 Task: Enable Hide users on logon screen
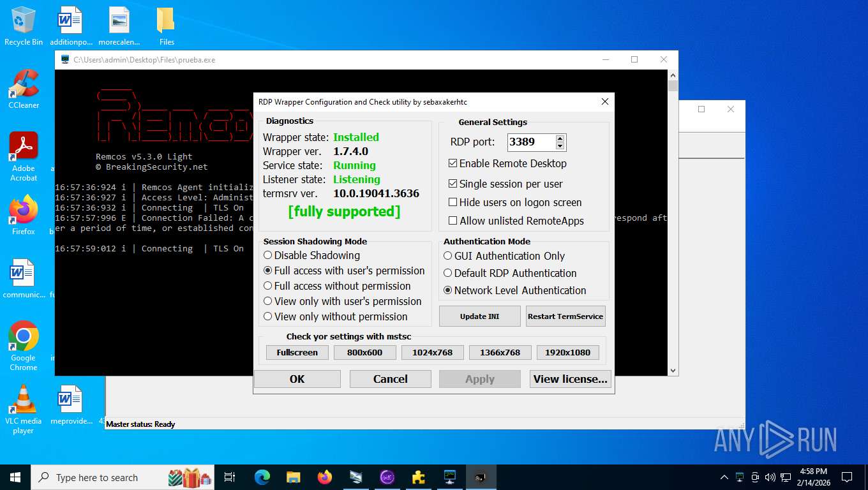point(453,202)
